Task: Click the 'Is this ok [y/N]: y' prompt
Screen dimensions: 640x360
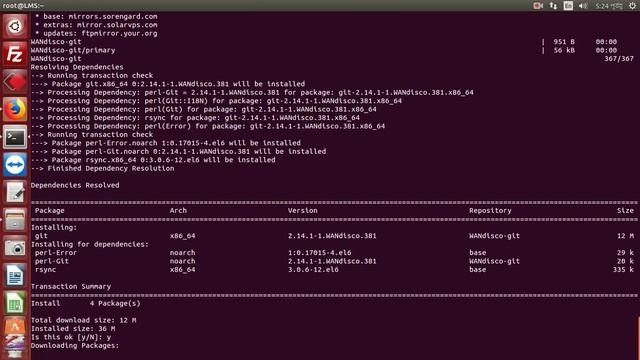Action: (x=71, y=337)
